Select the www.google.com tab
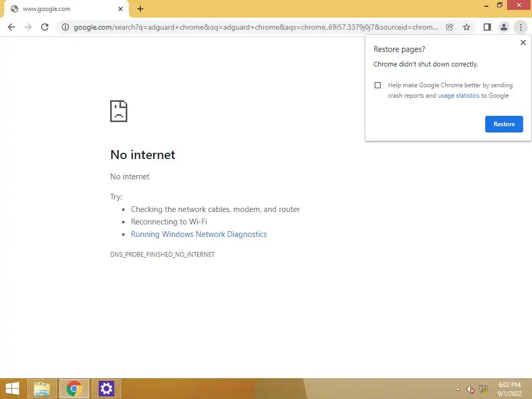Screen dimensions: 532x399 [x=66, y=9]
